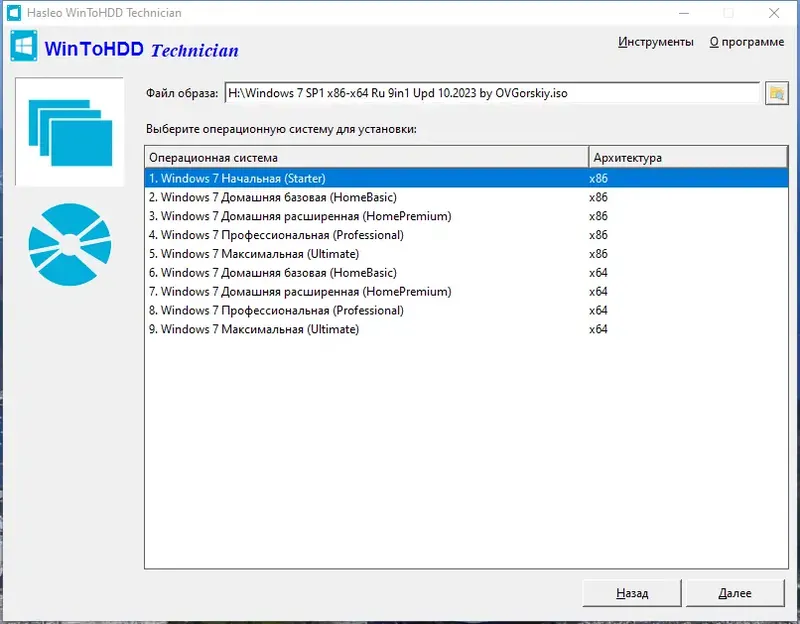Click into the Файл образа path field
This screenshot has width=800, height=624.
coord(492,93)
